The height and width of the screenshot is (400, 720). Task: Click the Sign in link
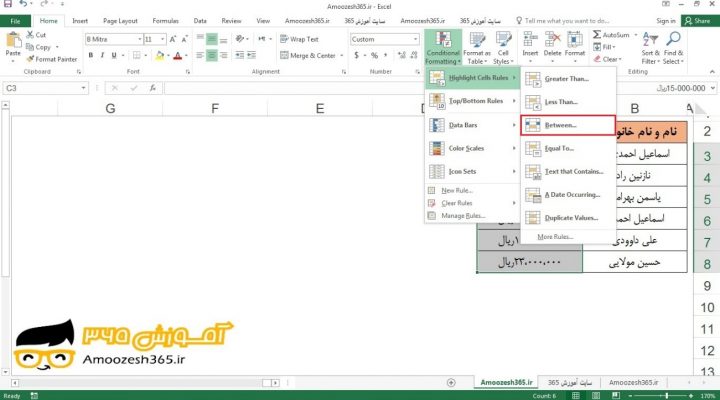click(666, 21)
